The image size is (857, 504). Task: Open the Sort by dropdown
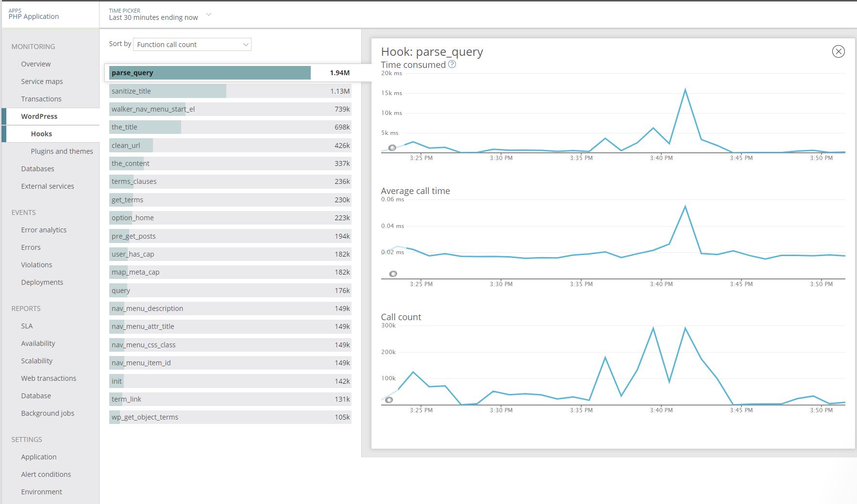pyautogui.click(x=192, y=45)
